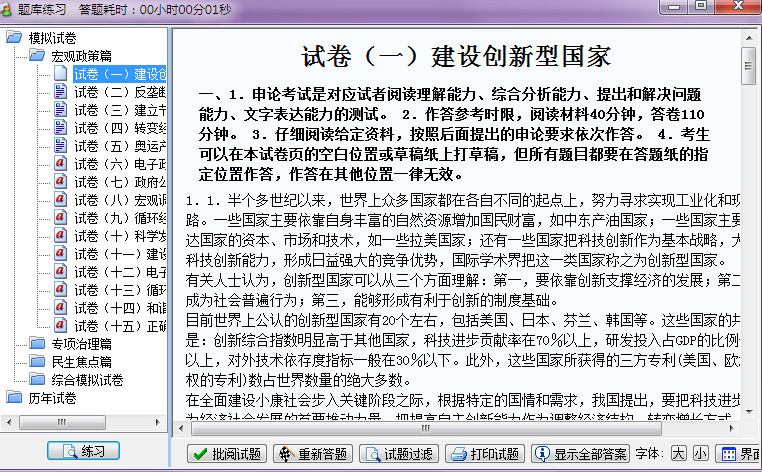Set font size to 小 (small)
The image size is (762, 472).
[700, 454]
